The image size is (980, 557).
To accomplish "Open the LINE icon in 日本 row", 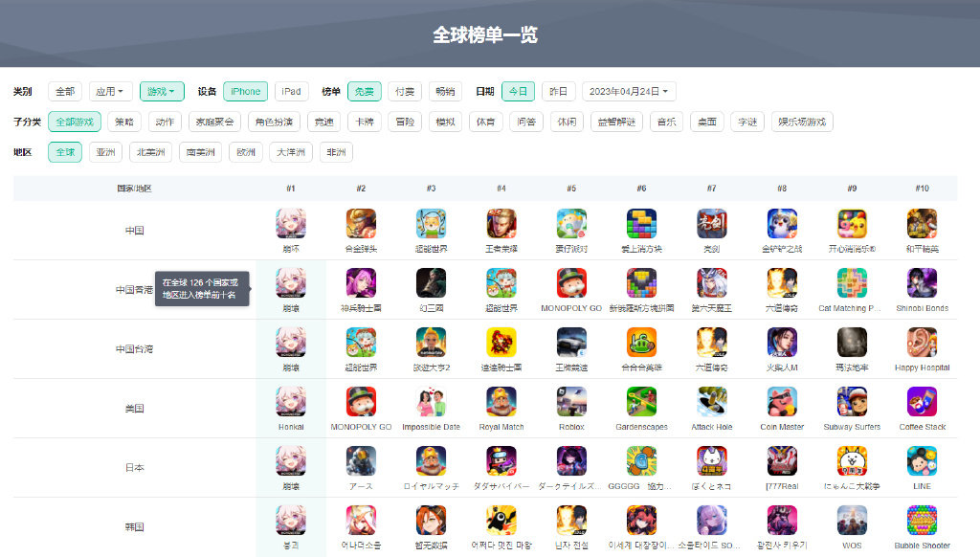I will pos(922,460).
